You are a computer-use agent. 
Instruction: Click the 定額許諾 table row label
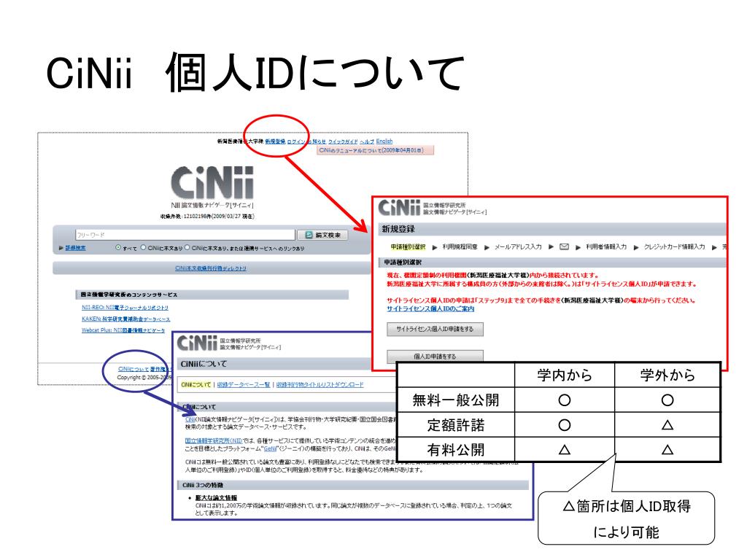pos(455,425)
